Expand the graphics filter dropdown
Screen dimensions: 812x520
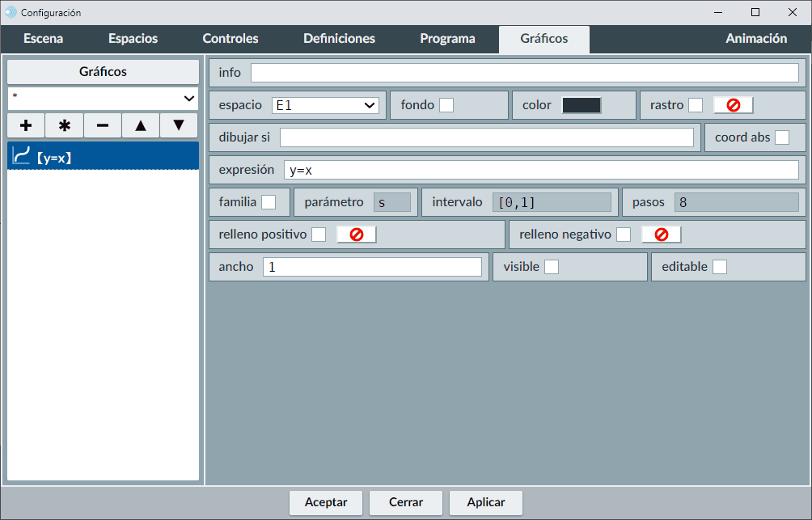click(104, 98)
